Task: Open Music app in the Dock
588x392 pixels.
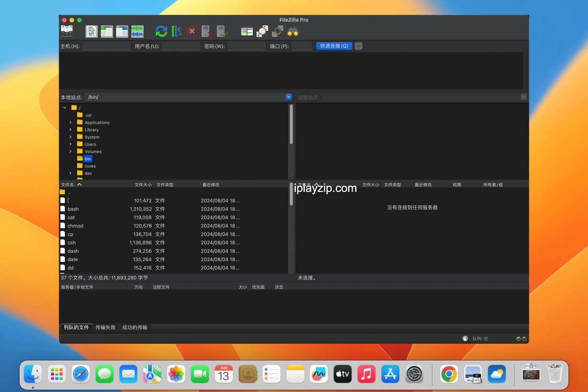Action: tap(367, 374)
